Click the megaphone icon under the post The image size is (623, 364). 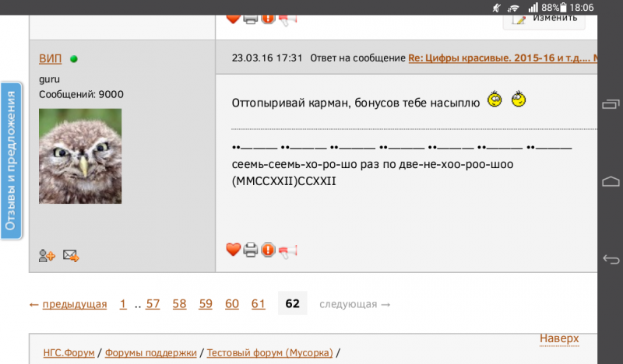tap(287, 251)
